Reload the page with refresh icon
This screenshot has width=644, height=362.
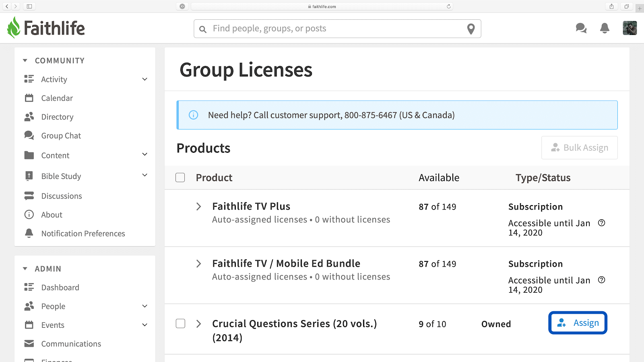point(449,6)
